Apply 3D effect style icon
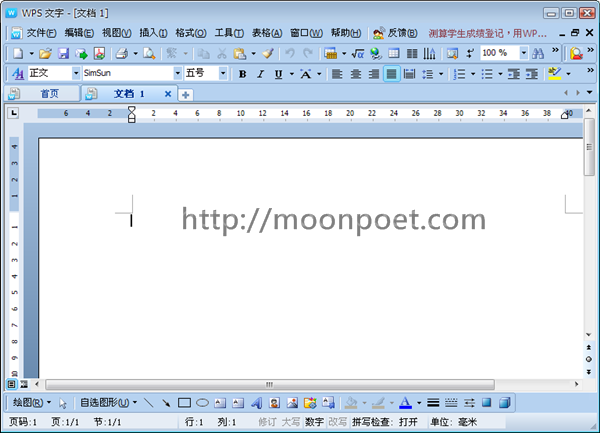The height and width of the screenshot is (433, 600). click(x=505, y=403)
